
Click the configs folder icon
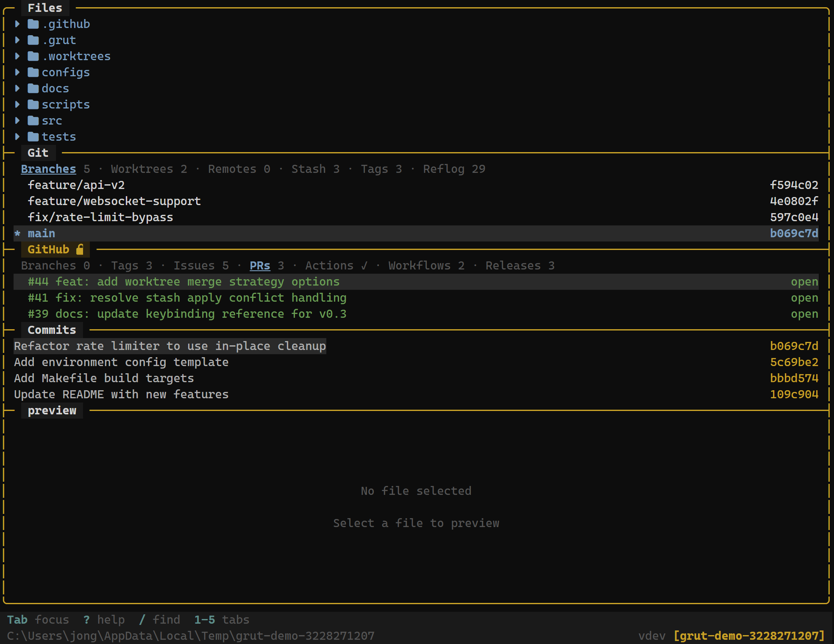(33, 72)
